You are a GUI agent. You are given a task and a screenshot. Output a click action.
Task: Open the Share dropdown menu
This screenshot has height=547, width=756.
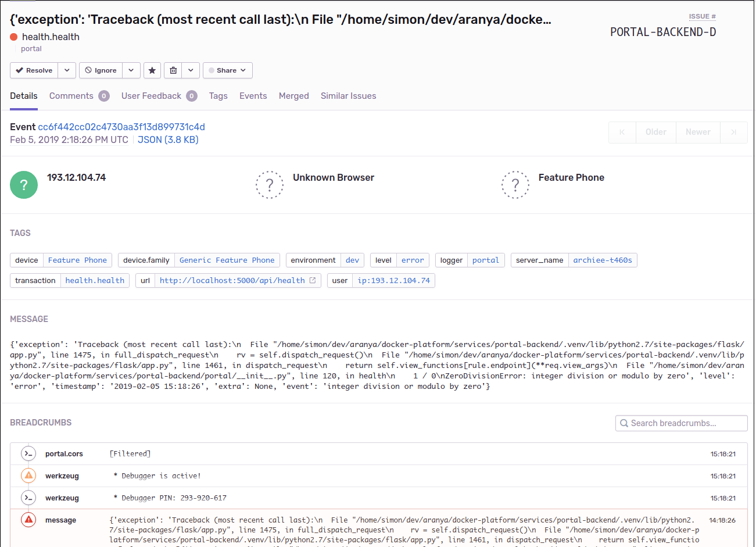pyautogui.click(x=243, y=70)
